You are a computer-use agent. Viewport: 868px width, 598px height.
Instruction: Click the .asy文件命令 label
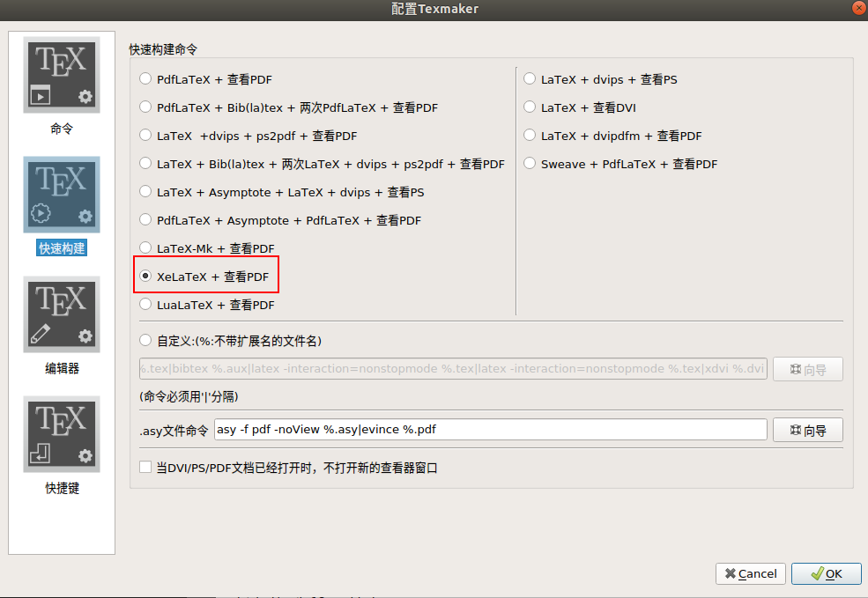174,431
